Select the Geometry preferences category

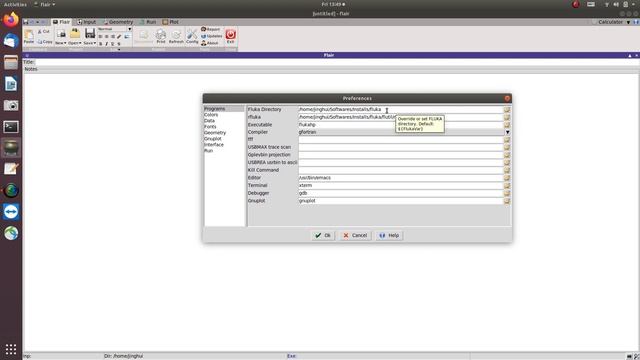215,133
